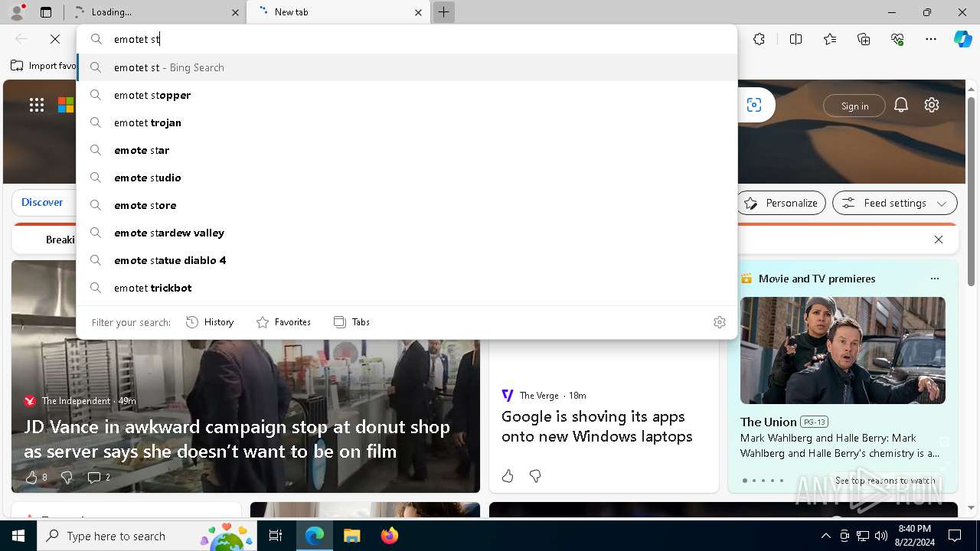Open the Browser essentials heart icon
This screenshot has width=980, height=551.
tap(897, 39)
